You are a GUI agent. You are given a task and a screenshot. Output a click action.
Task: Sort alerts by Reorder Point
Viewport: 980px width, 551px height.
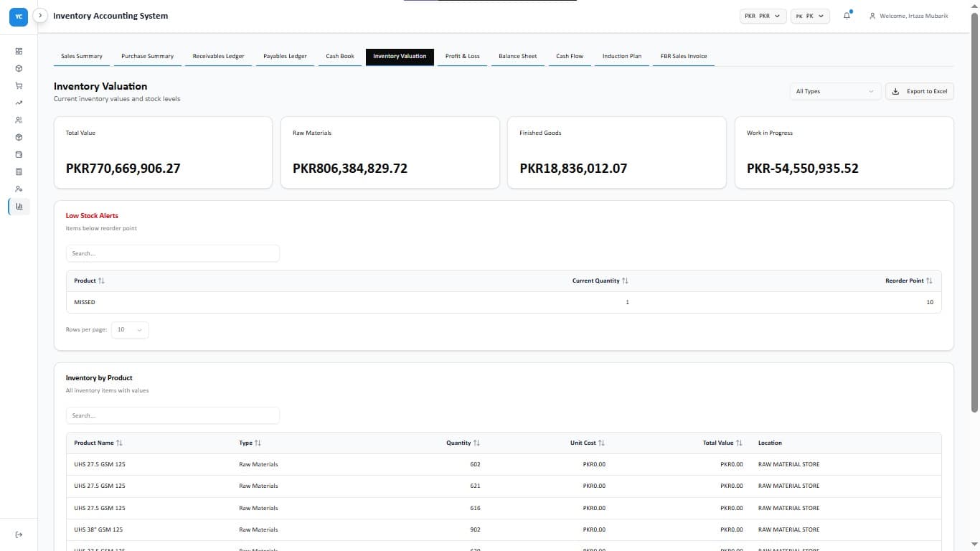[909, 281]
